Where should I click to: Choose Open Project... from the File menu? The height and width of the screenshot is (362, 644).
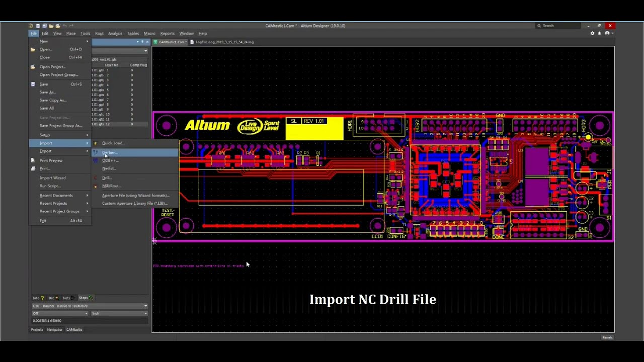point(60,66)
